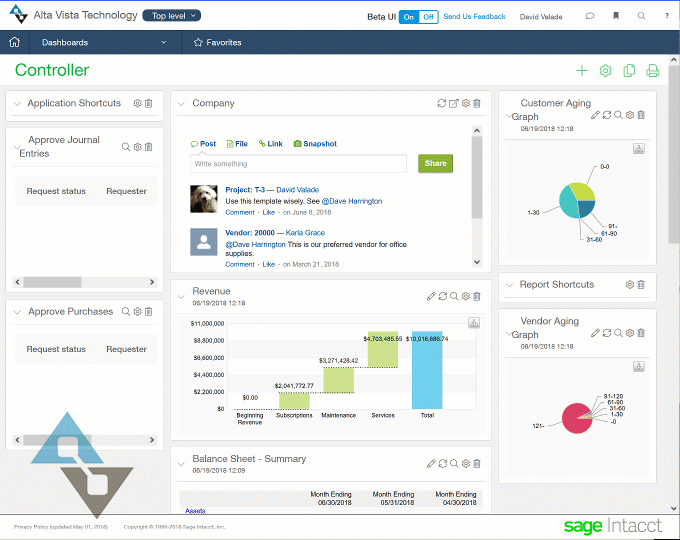Collapse the Company panel
Viewport: 680px width, 540px height.
pos(181,104)
